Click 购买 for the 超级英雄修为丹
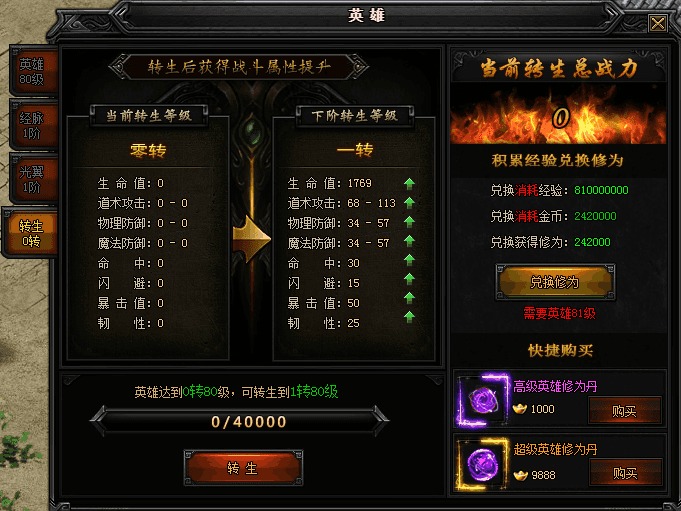The height and width of the screenshot is (511, 681). click(x=625, y=473)
